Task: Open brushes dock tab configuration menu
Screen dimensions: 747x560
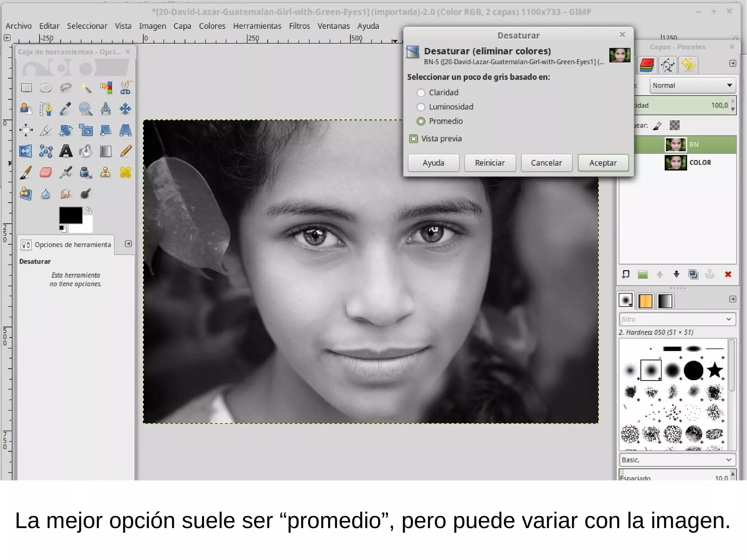Action: [x=732, y=299]
